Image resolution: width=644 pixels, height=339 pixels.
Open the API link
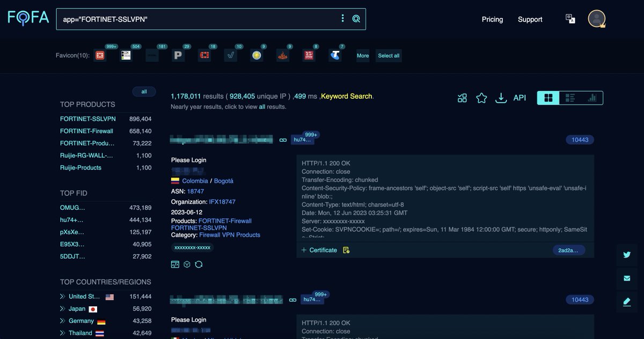[x=519, y=98]
